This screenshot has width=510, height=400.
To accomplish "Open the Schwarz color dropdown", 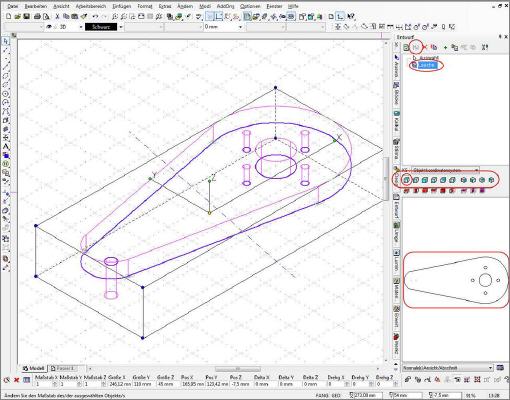I will point(121,27).
